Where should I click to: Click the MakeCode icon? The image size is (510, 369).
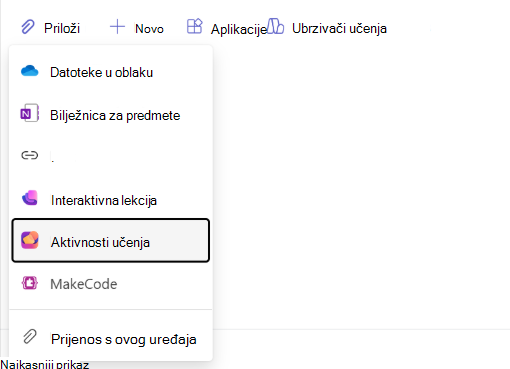click(x=30, y=283)
